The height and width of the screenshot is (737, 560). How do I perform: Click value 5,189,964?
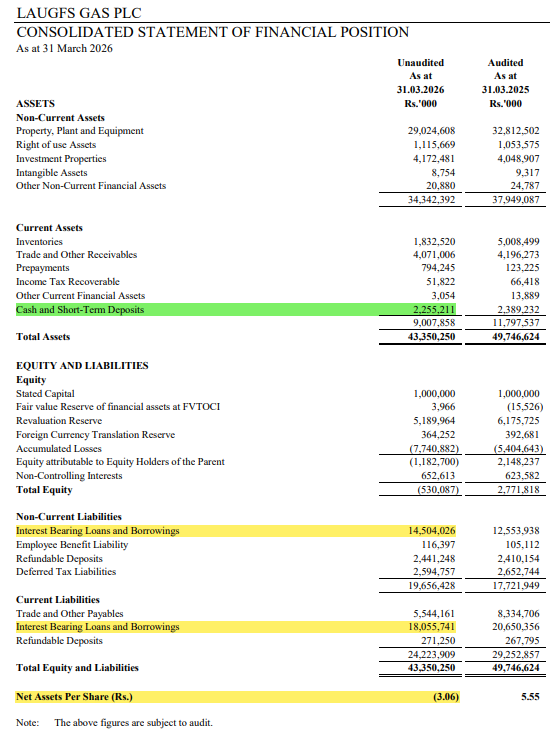click(x=434, y=421)
